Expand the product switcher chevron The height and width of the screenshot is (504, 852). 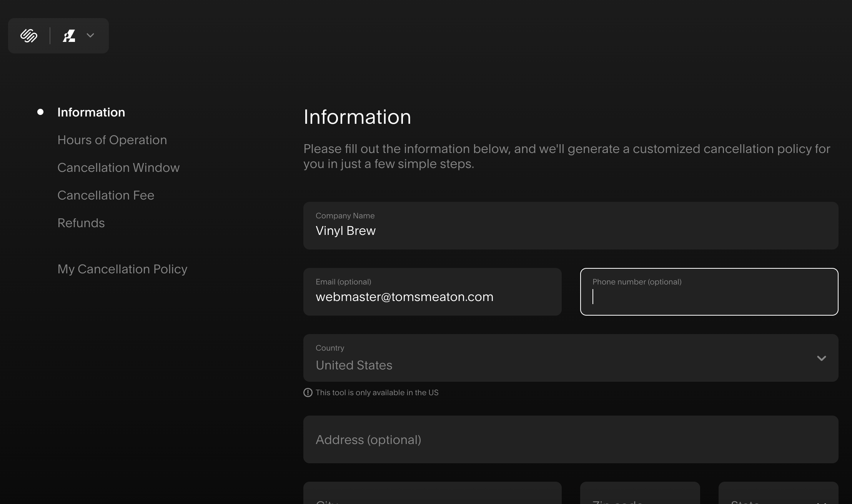[x=90, y=35]
